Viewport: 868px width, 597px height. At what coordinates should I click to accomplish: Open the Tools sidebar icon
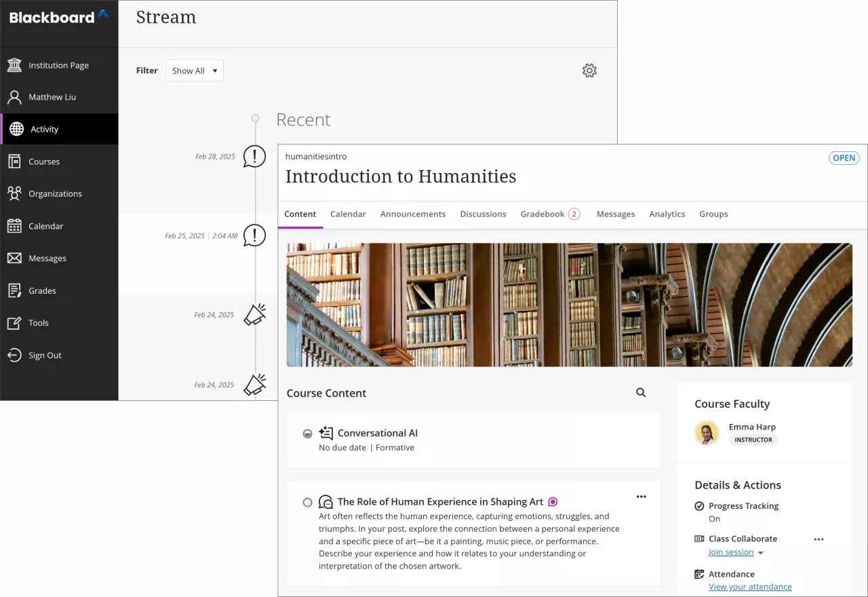click(14, 322)
